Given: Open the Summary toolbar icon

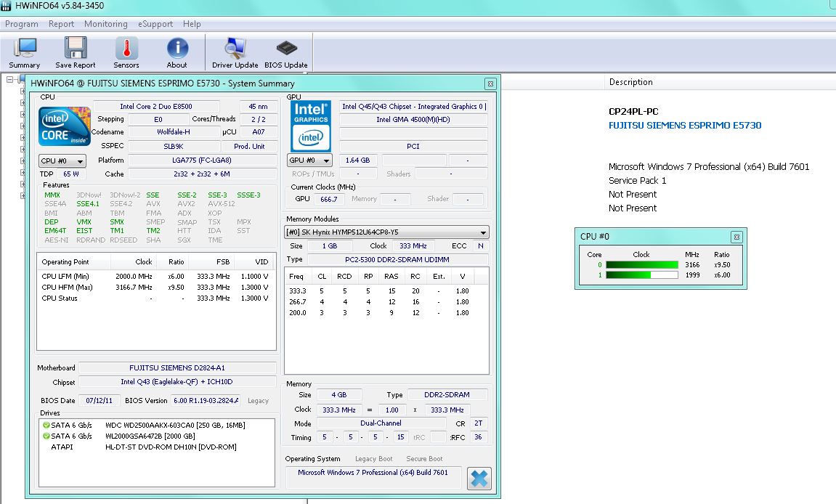Looking at the screenshot, I should pos(25,53).
